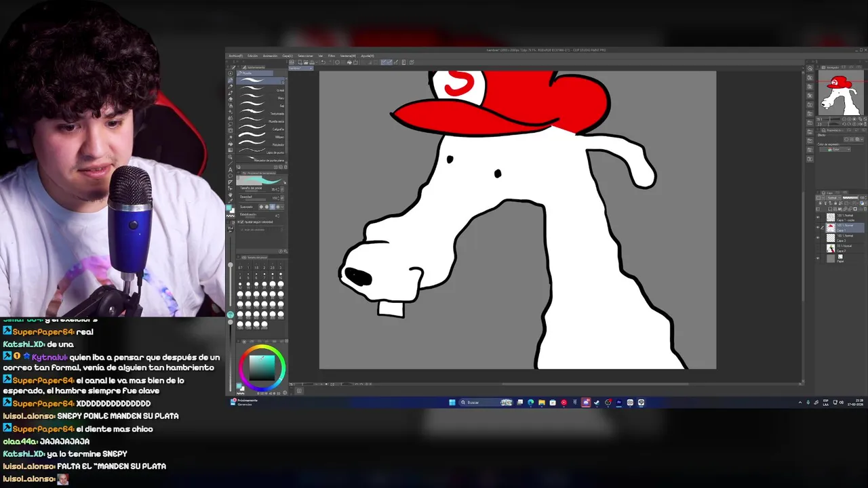868x488 pixels.
Task: Select the Auto select wand tool
Action: [x=231, y=138]
